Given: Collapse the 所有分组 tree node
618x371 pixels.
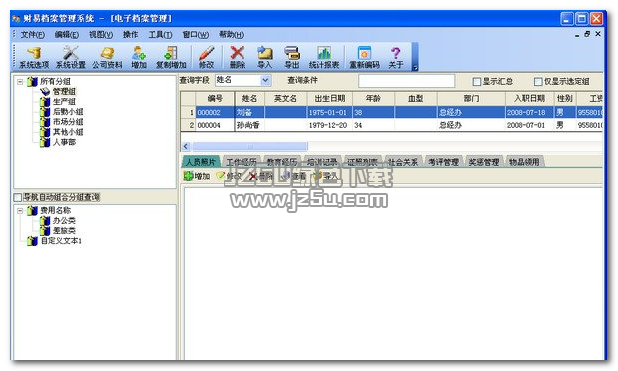Looking at the screenshot, I should [x=20, y=82].
